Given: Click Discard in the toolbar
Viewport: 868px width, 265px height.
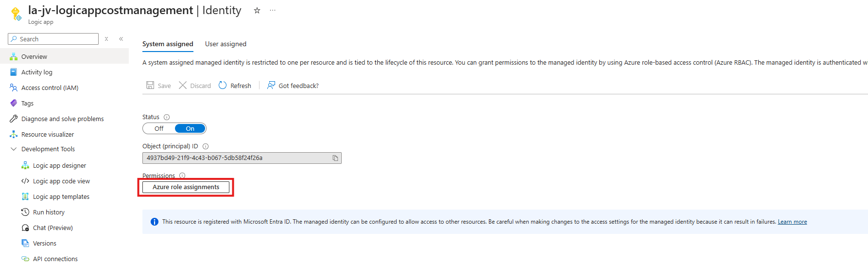Looking at the screenshot, I should point(195,86).
